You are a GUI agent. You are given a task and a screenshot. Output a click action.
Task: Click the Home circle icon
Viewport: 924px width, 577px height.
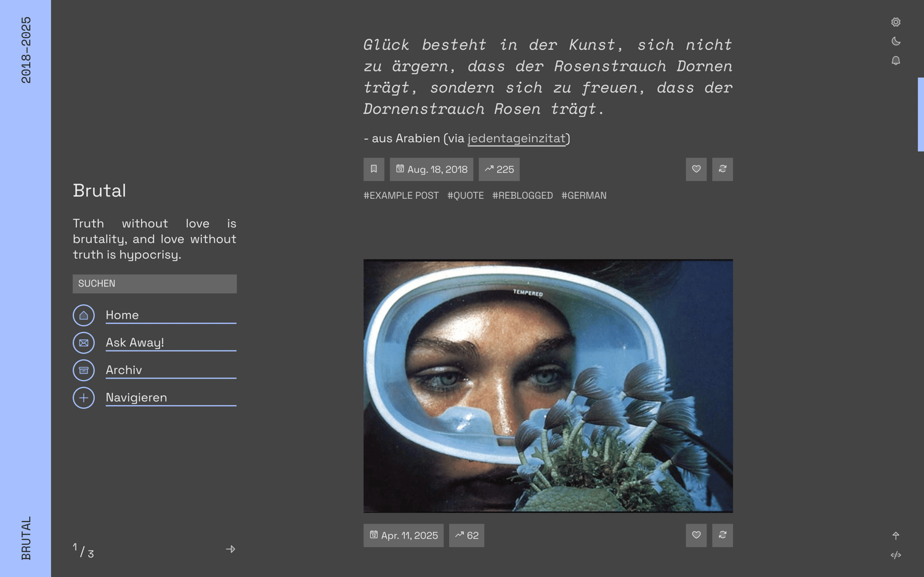pyautogui.click(x=84, y=315)
